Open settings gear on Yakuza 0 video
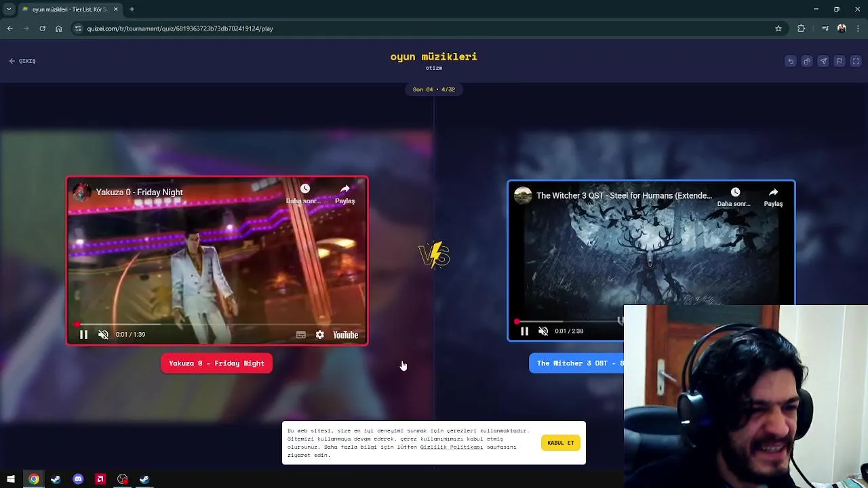 pos(319,335)
